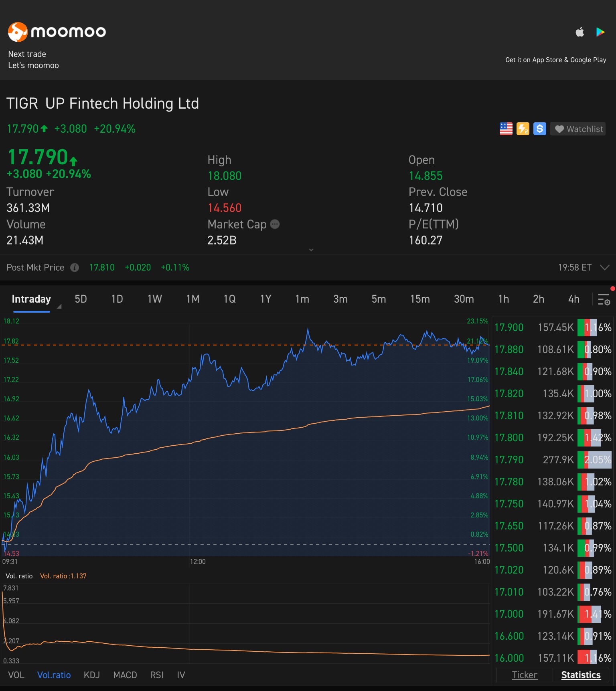Click the 17.650 price level row
The width and height of the screenshot is (616, 691).
pyautogui.click(x=553, y=526)
